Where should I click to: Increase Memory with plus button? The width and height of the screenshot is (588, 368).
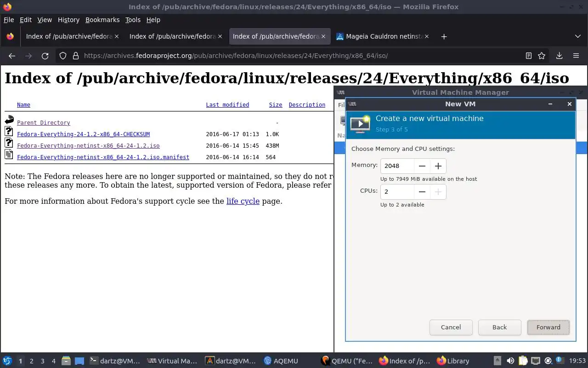point(438,166)
